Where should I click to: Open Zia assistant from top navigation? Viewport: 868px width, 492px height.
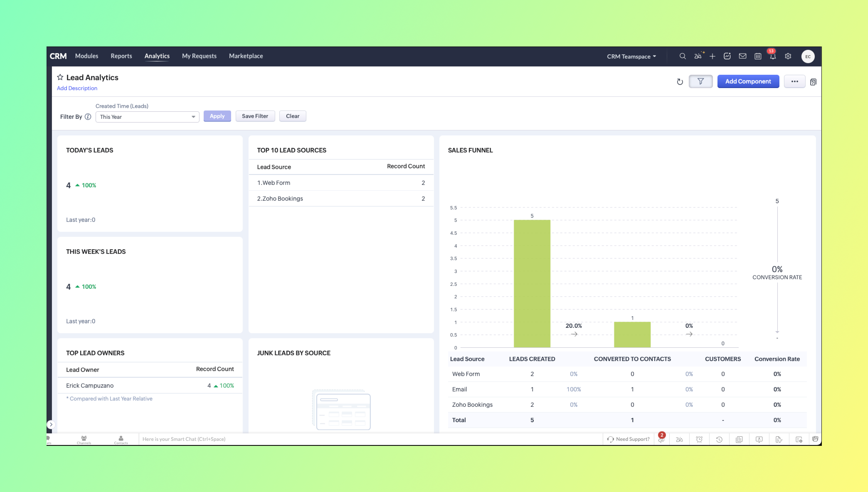[x=698, y=56]
